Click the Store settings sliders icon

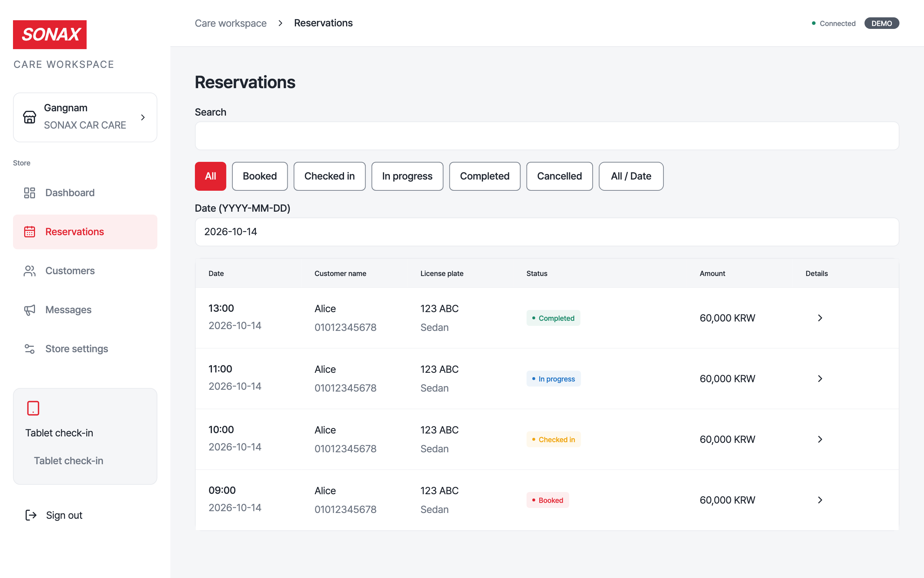29,349
